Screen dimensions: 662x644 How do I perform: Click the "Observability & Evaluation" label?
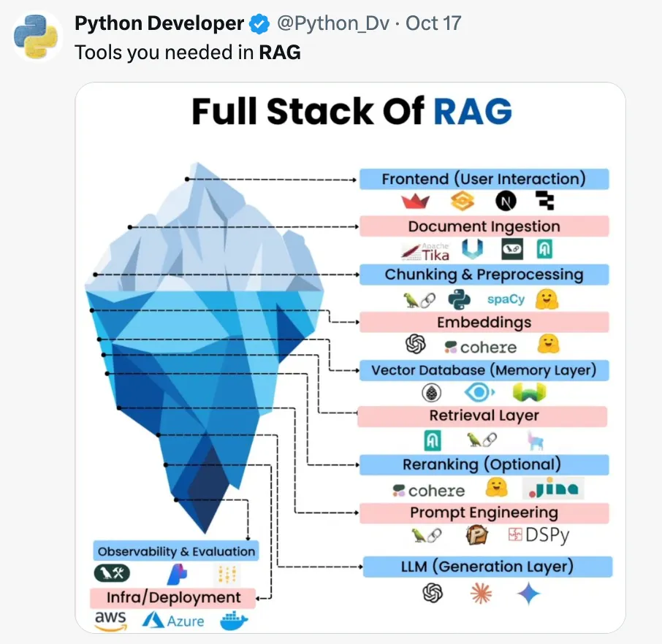[176, 551]
